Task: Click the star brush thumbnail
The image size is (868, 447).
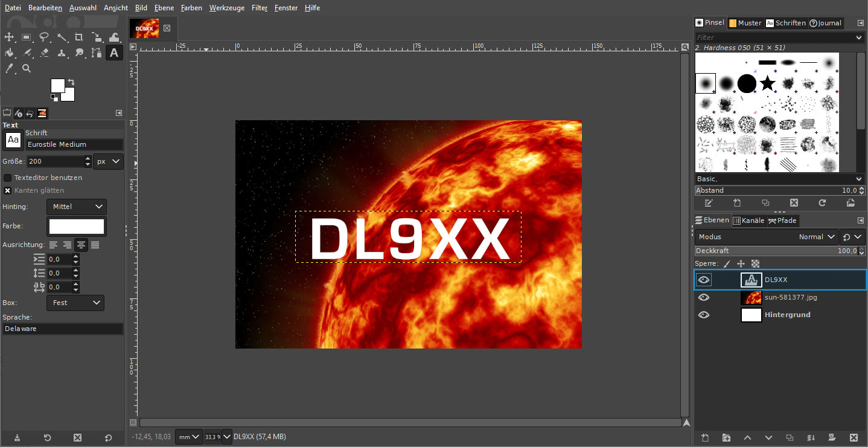Action: (767, 83)
